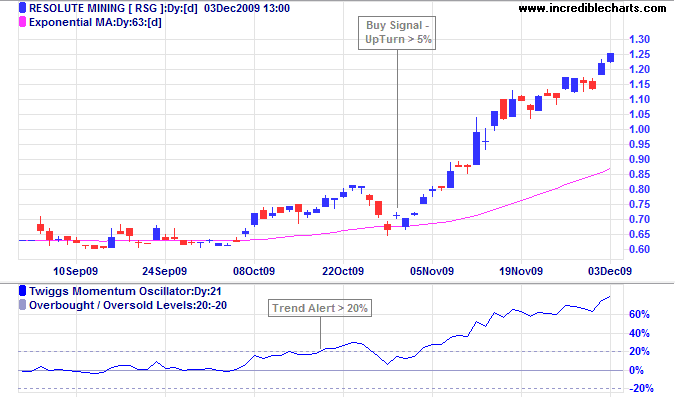Viewport: 675px width, 400px height.
Task: Click the magenta Exponential MA legend swatch
Action: [x=22, y=22]
